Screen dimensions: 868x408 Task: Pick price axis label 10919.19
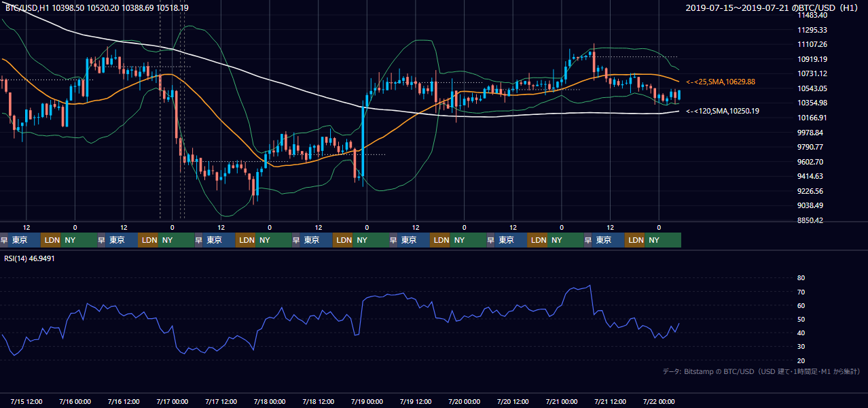(x=812, y=59)
